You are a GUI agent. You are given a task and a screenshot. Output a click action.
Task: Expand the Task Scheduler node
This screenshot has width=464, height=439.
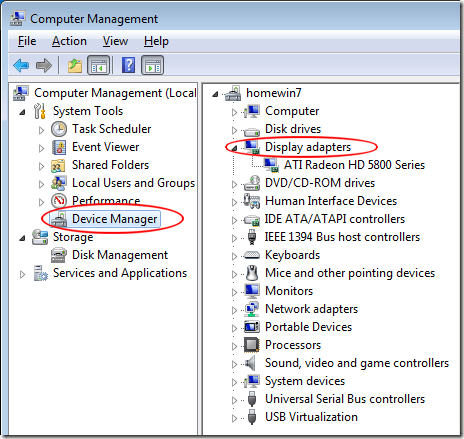(41, 130)
